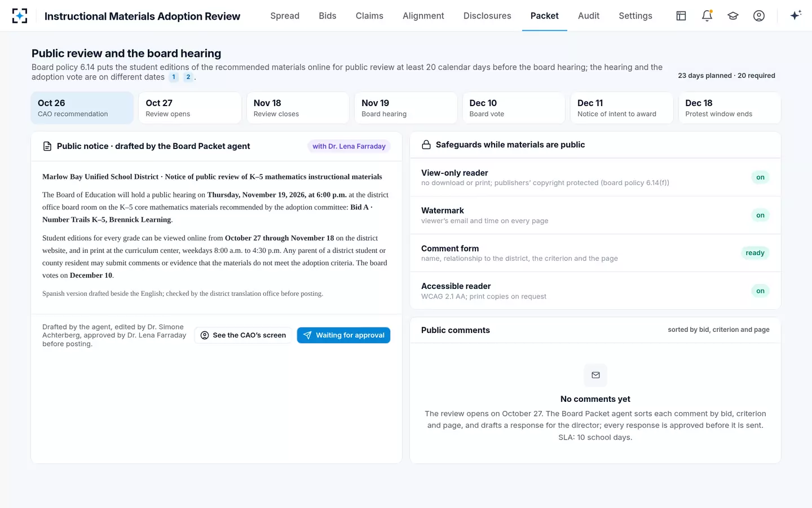Switch to the Audit tab

[589, 16]
